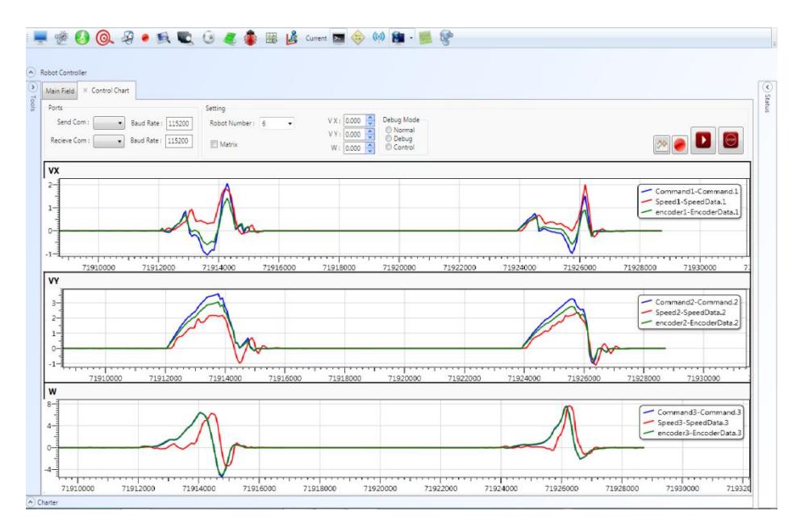
Task: Click the VY chart title
Action: tap(54, 281)
